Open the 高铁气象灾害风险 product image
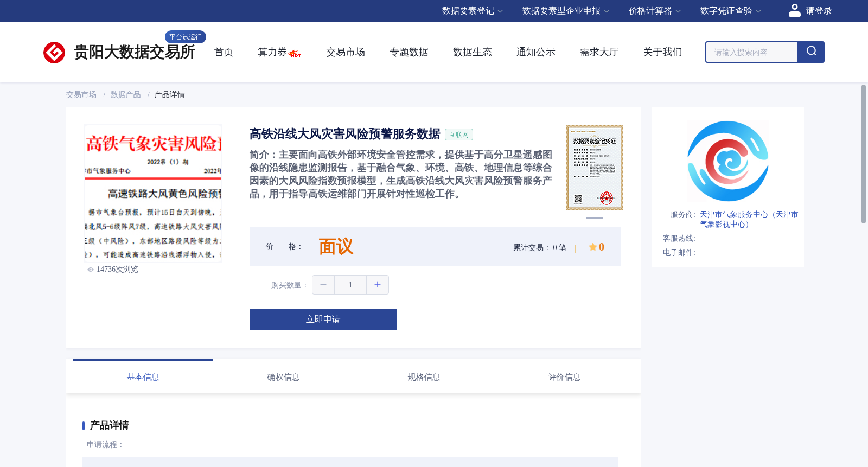The width and height of the screenshot is (868, 467). click(153, 194)
